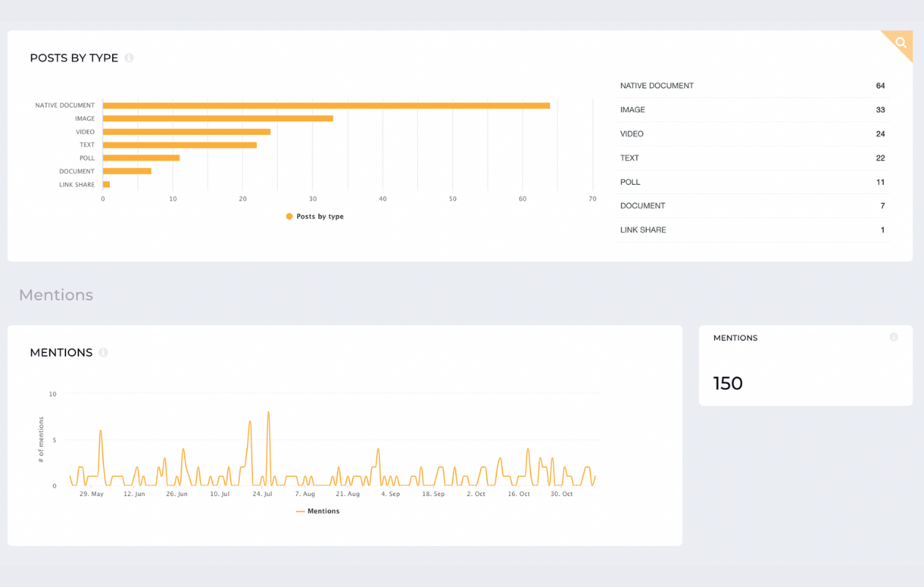The height and width of the screenshot is (587, 924).
Task: Select the POLL row in the table
Action: tap(753, 182)
